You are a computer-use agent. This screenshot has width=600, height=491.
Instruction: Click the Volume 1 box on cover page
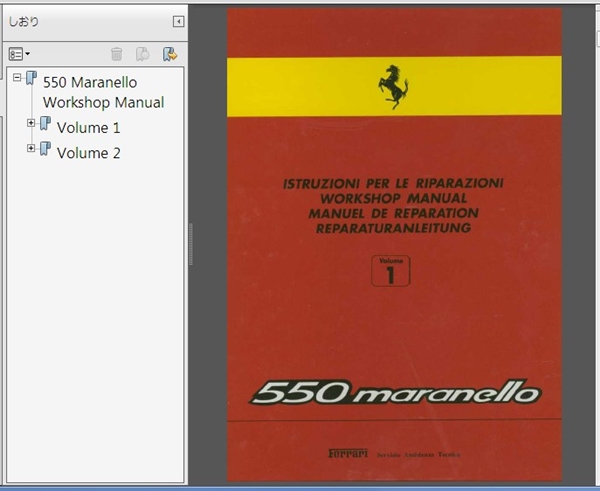coord(390,271)
